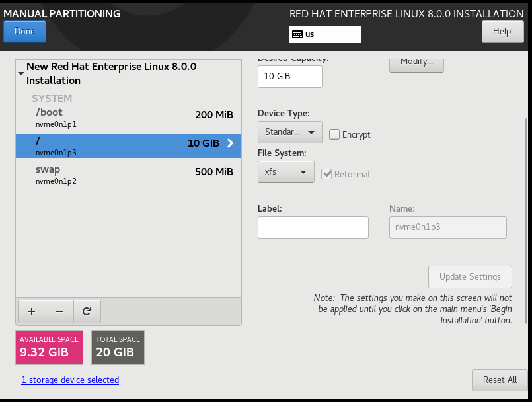Click the keyboard layout icon near us
Image resolution: width=532 pixels, height=402 pixels.
click(299, 34)
